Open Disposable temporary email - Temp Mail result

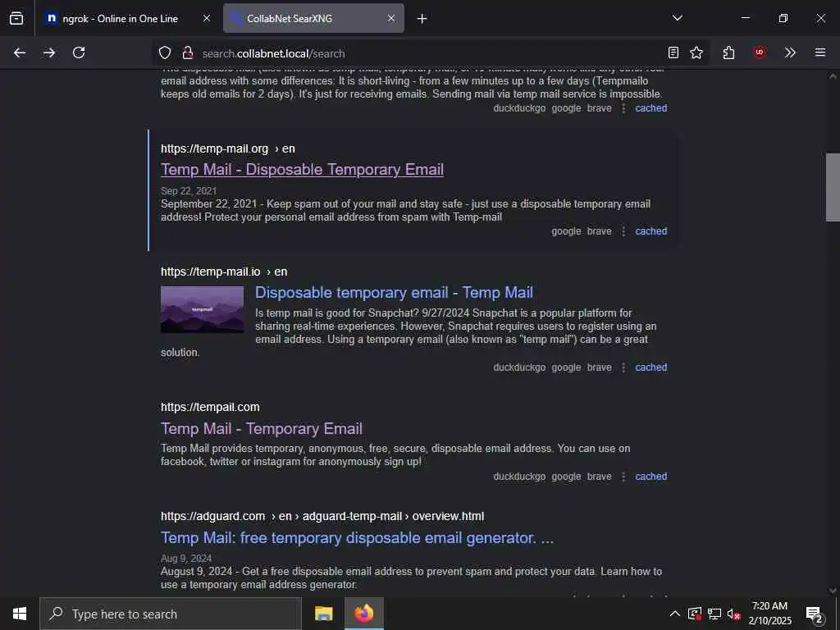coord(394,293)
